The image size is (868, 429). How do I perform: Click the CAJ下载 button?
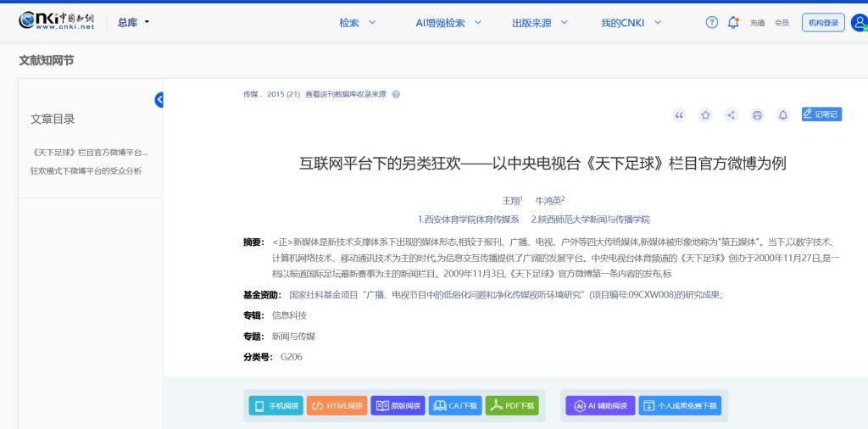point(455,406)
